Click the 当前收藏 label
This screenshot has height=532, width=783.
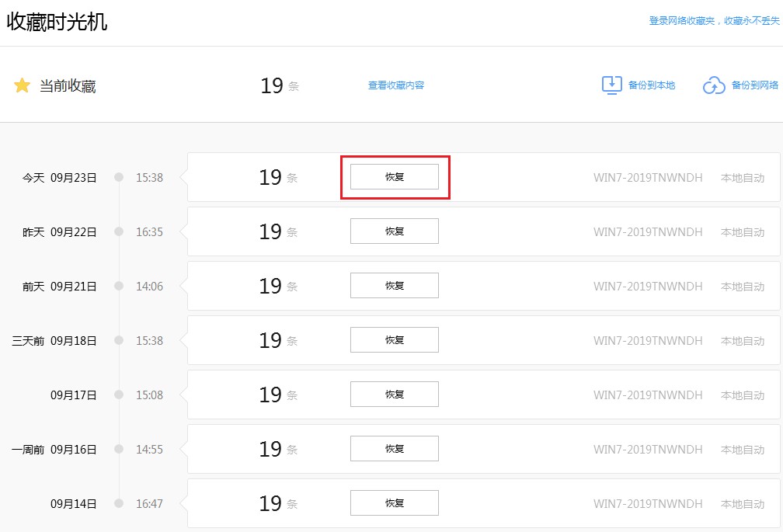(x=68, y=86)
